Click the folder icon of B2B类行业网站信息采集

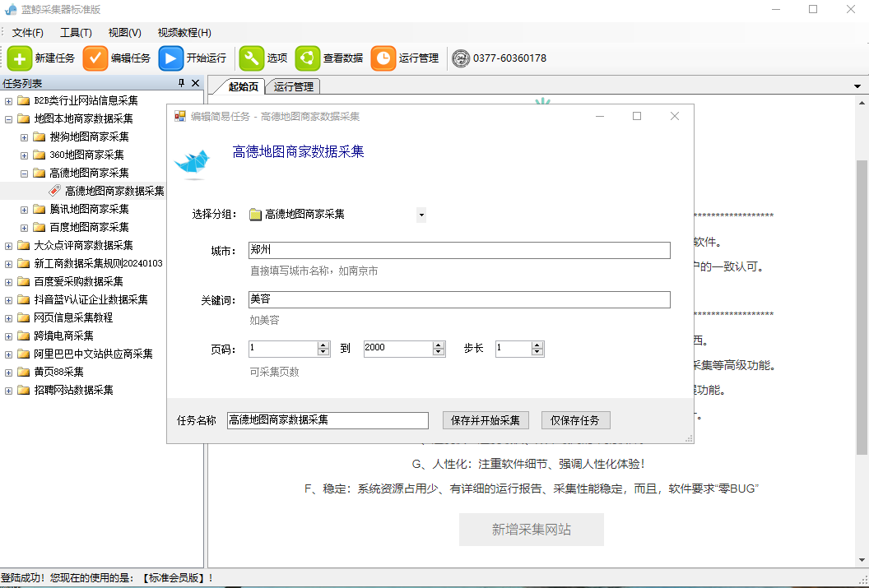click(23, 101)
